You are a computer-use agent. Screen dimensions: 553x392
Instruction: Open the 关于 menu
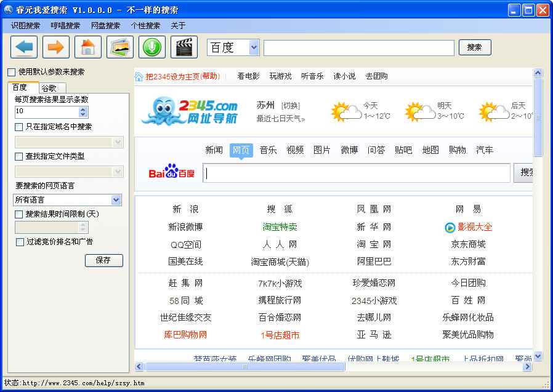click(178, 26)
